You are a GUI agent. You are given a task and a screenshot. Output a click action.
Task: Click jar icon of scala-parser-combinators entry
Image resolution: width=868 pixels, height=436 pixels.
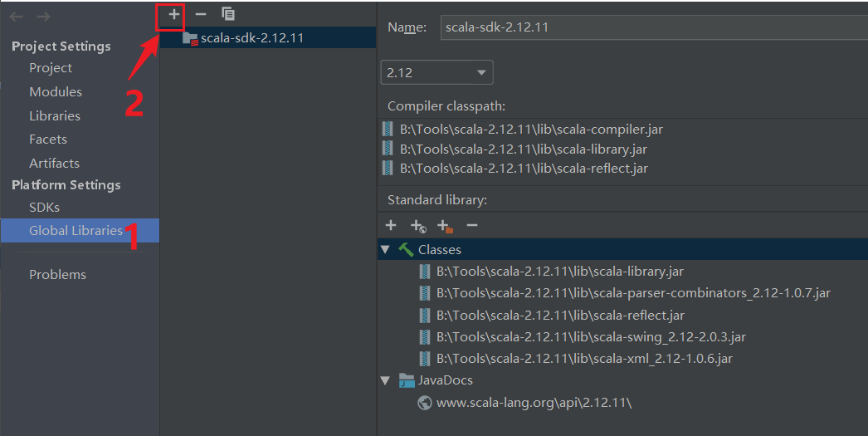(x=425, y=293)
